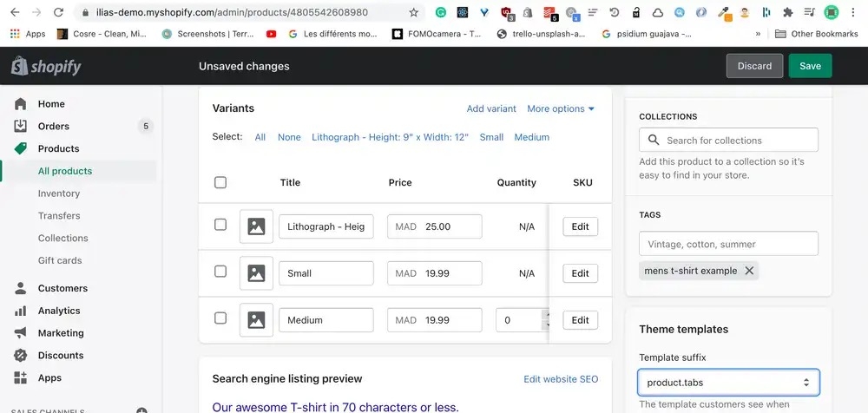868x413 pixels.
Task: Open the Template suffix product.tabs dropdown
Action: pyautogui.click(x=728, y=383)
